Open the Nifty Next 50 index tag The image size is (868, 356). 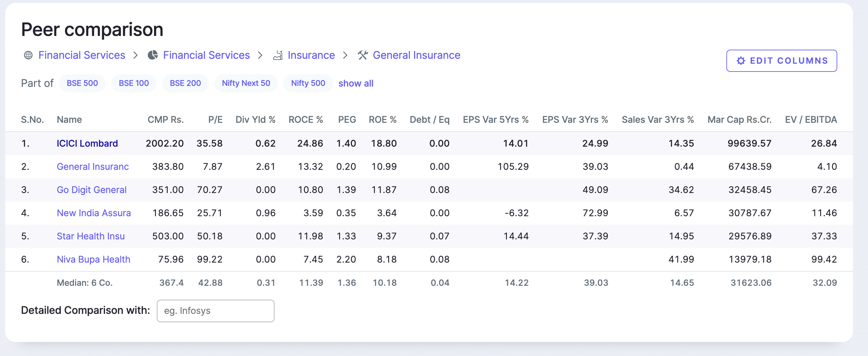(246, 83)
